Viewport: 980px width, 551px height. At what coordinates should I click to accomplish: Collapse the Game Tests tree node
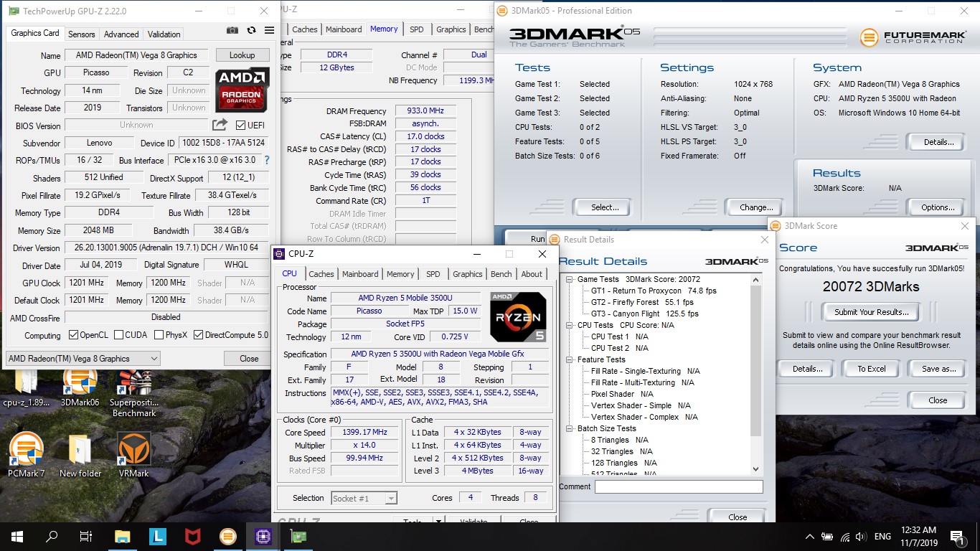click(x=570, y=279)
